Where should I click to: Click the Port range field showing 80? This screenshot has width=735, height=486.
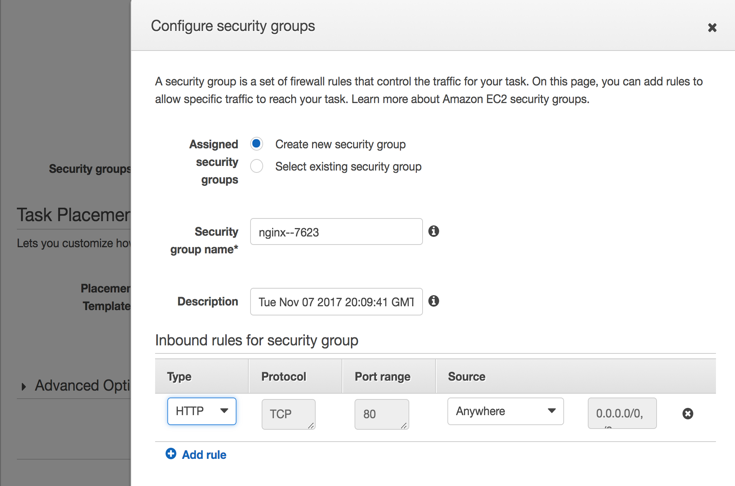pyautogui.click(x=381, y=414)
